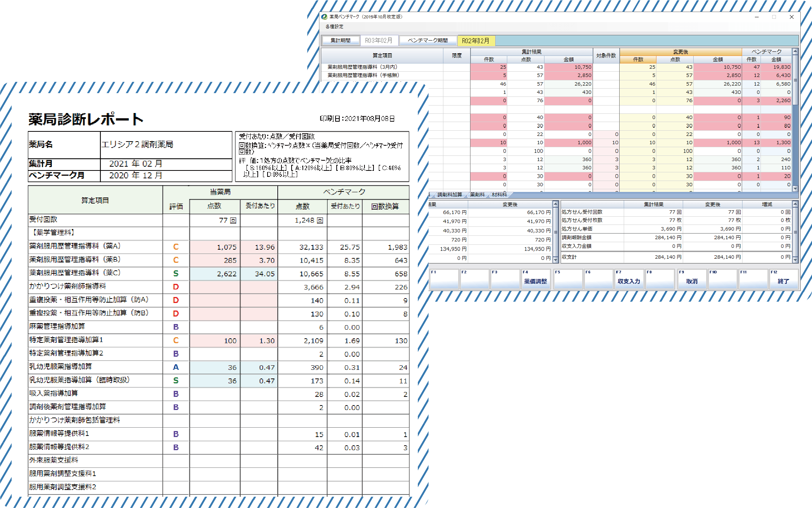Image resolution: width=812 pixels, height=508 pixels.
Task: Click the empty F5 function key button
Action: 568,279
